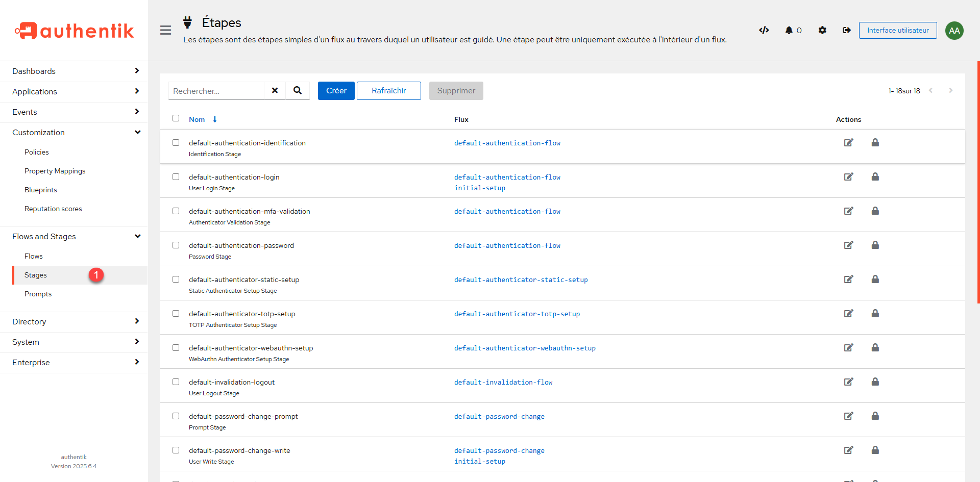Tick the default-invalidation-logout checkbox
980x482 pixels.
coord(176,382)
